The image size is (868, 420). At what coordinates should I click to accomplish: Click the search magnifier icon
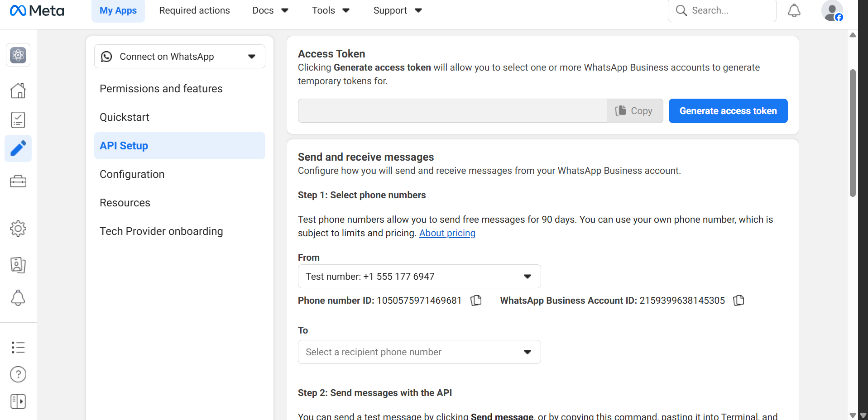point(681,10)
